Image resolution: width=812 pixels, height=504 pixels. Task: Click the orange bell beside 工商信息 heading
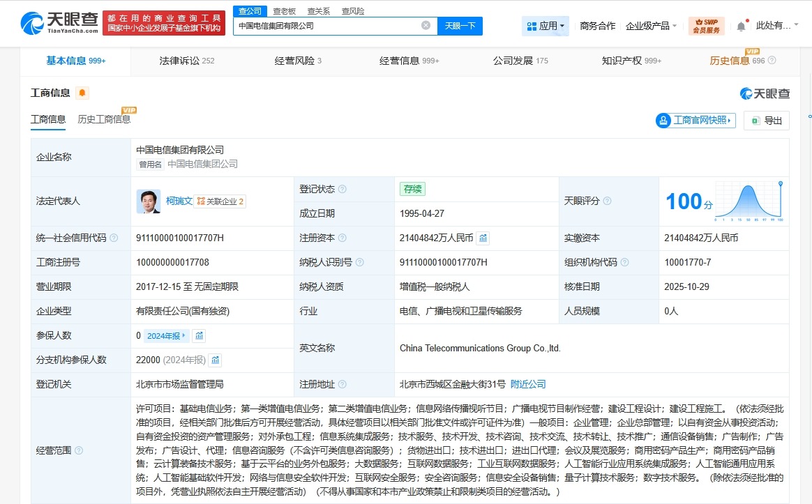tap(82, 91)
